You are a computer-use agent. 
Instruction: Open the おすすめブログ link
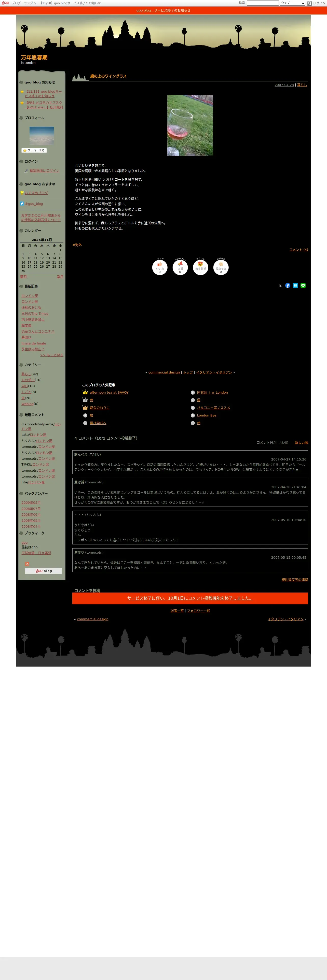point(36,193)
